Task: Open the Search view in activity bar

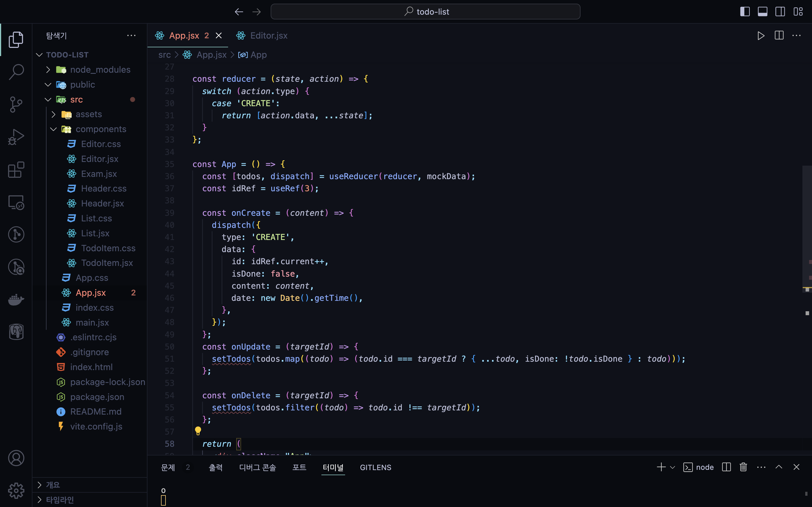Action: coord(16,72)
